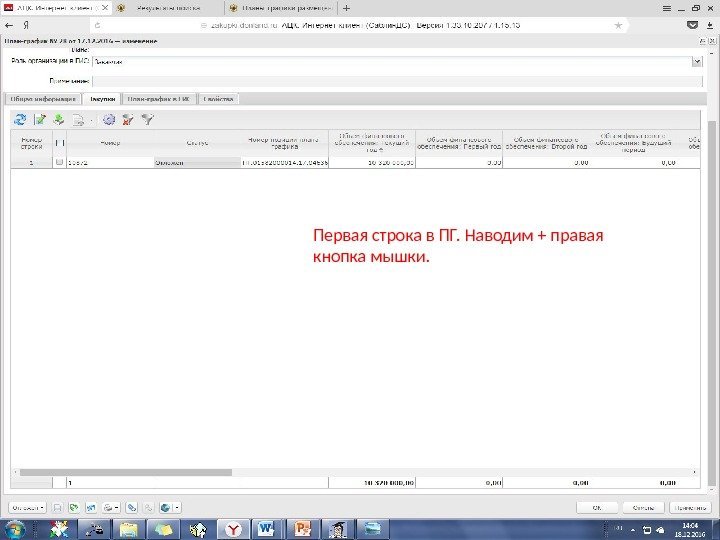The height and width of the screenshot is (540, 720).
Task: Open the organization role dropdown arrow
Action: pyautogui.click(x=697, y=62)
